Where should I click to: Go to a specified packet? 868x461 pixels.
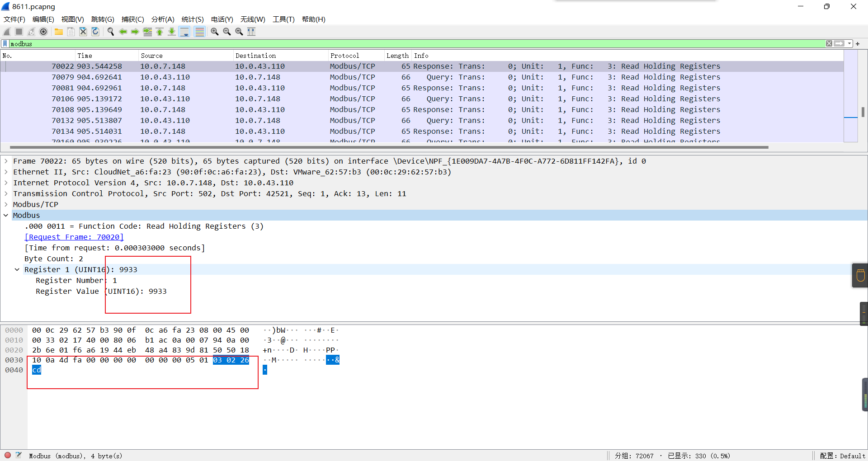(x=147, y=32)
